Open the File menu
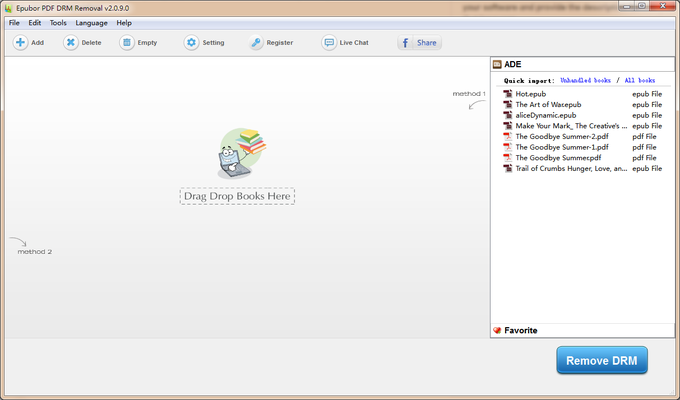The width and height of the screenshot is (680, 400). coord(14,23)
